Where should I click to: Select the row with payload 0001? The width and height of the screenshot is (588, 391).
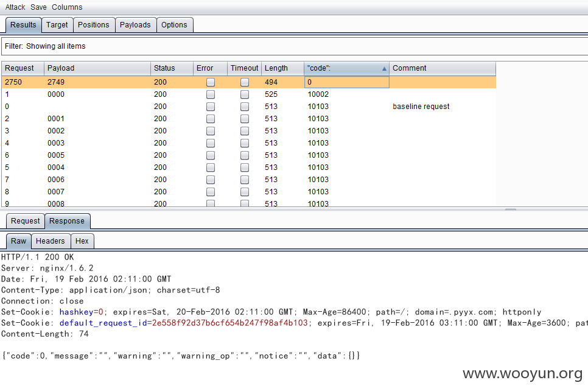click(x=248, y=119)
